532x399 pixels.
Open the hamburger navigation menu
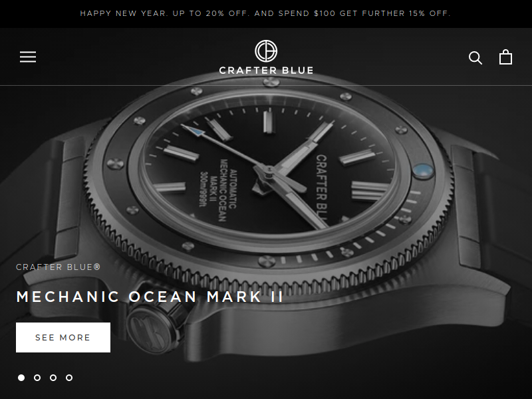pos(28,57)
